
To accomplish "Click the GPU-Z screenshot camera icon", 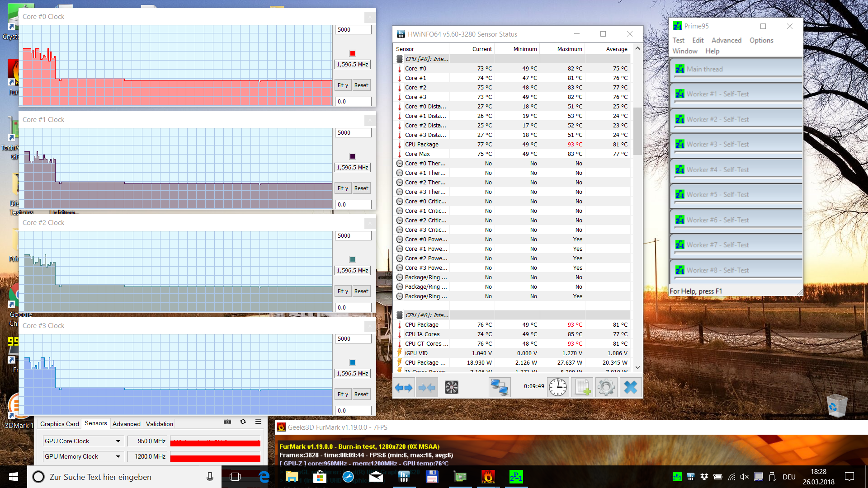I will point(227,422).
